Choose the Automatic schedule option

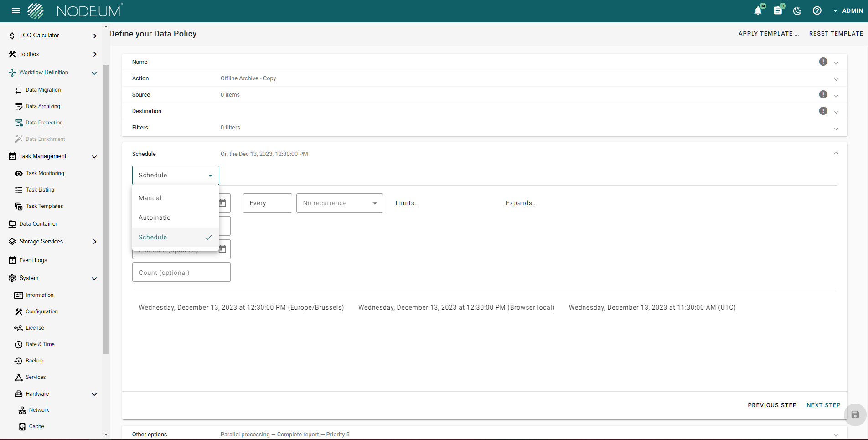155,217
